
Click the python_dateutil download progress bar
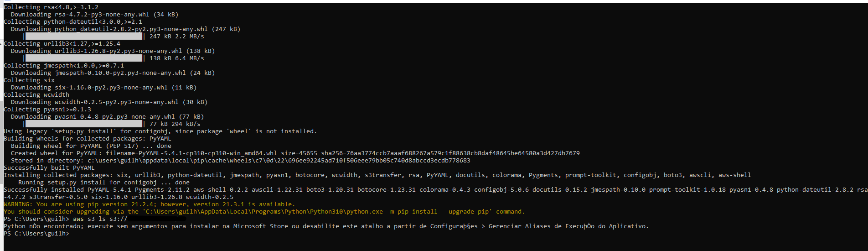[84, 36]
